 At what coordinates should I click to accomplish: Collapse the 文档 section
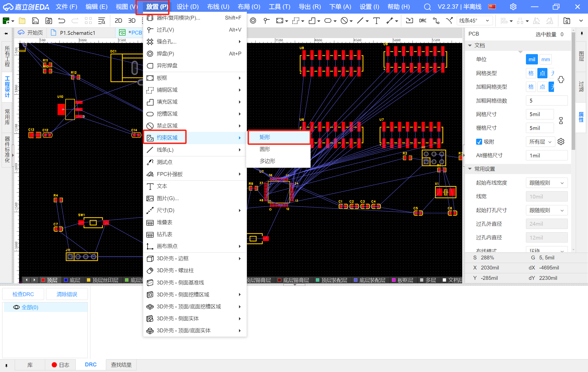pyautogui.click(x=470, y=45)
